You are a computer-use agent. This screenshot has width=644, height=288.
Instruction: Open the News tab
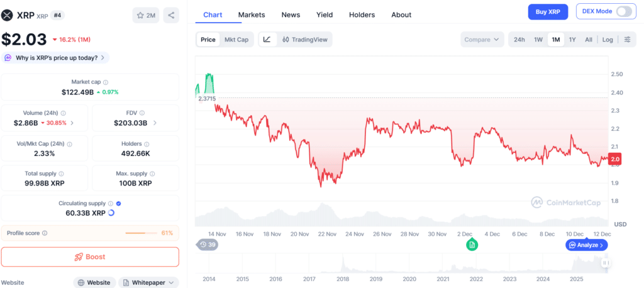pyautogui.click(x=291, y=15)
